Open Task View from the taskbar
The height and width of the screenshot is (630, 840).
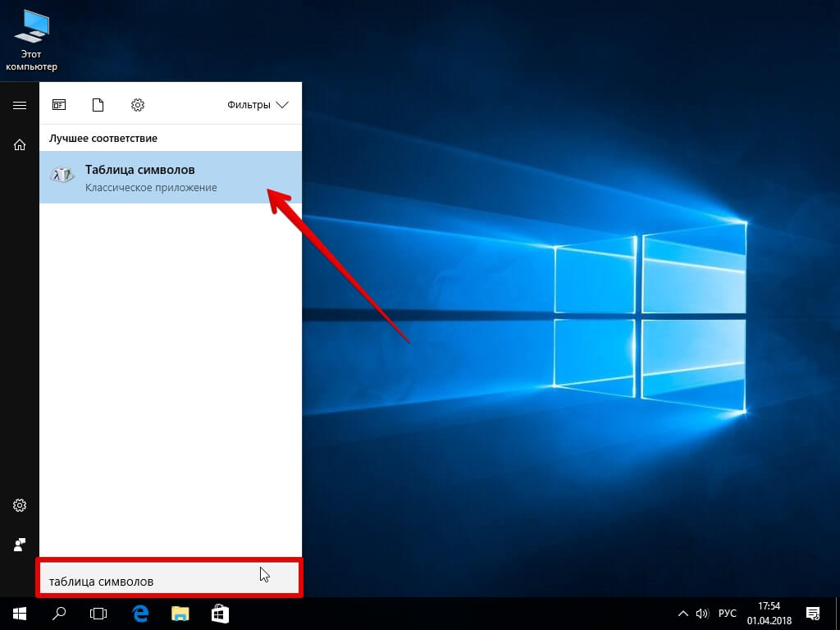click(x=98, y=613)
